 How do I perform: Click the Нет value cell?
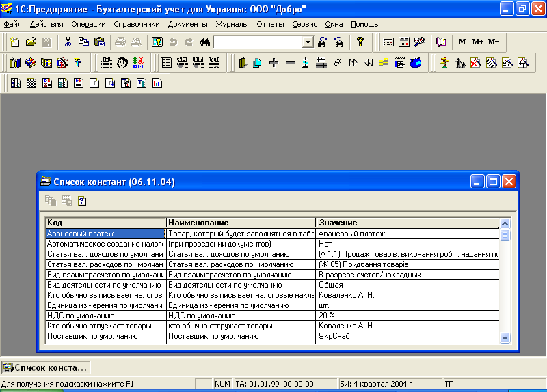(x=408, y=244)
